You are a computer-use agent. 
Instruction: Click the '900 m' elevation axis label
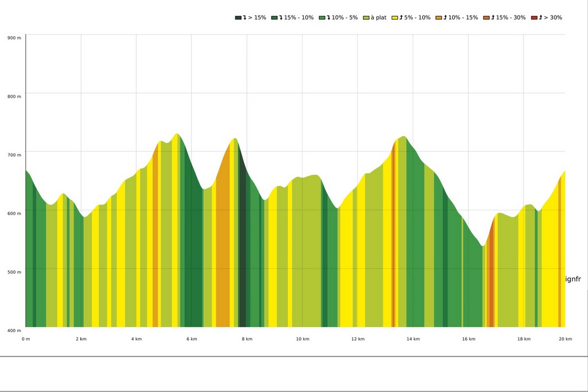point(14,38)
